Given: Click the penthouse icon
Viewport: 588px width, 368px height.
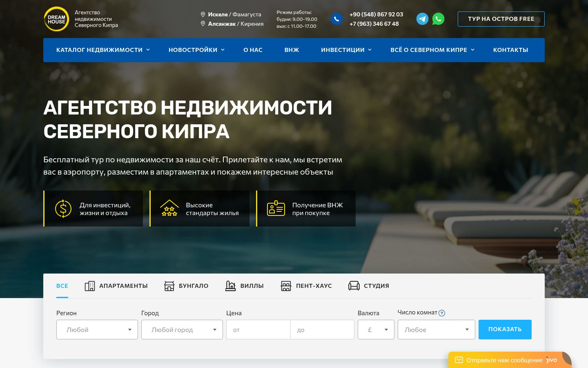Looking at the screenshot, I should click(x=286, y=286).
